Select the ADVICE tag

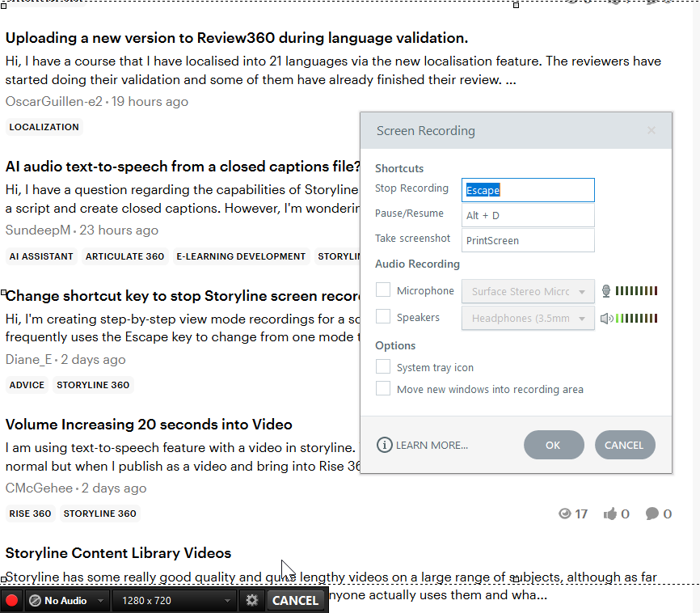tap(27, 385)
